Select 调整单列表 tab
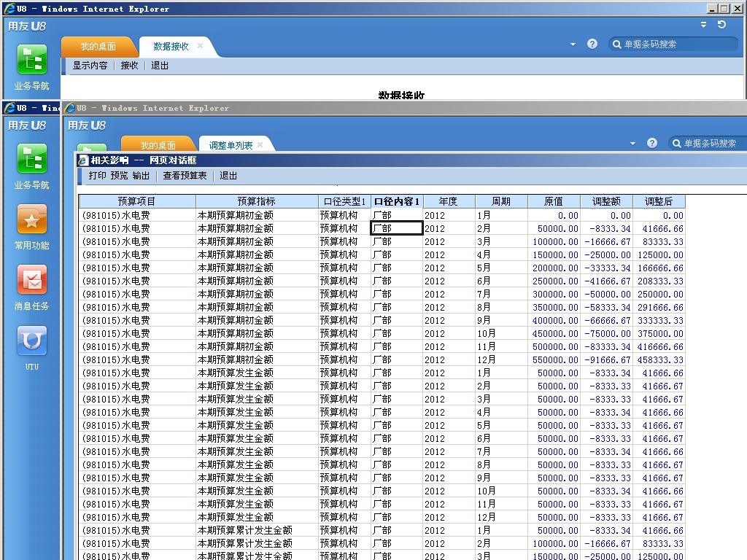 231,145
